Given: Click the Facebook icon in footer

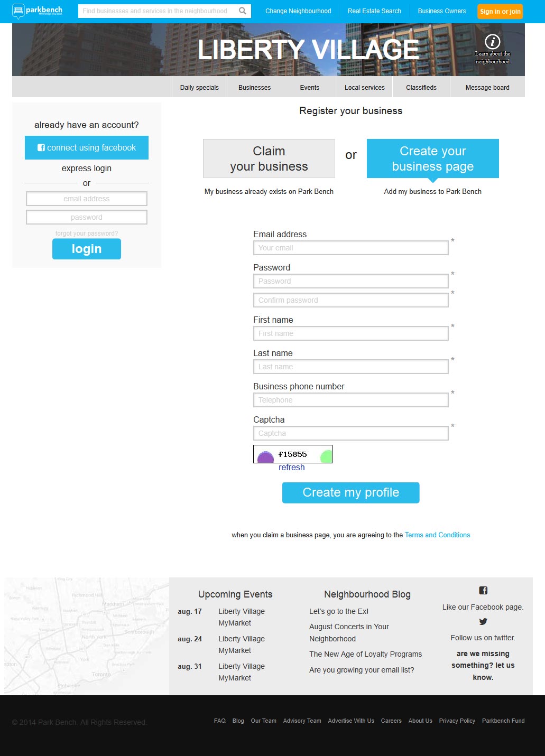Looking at the screenshot, I should pyautogui.click(x=483, y=591).
